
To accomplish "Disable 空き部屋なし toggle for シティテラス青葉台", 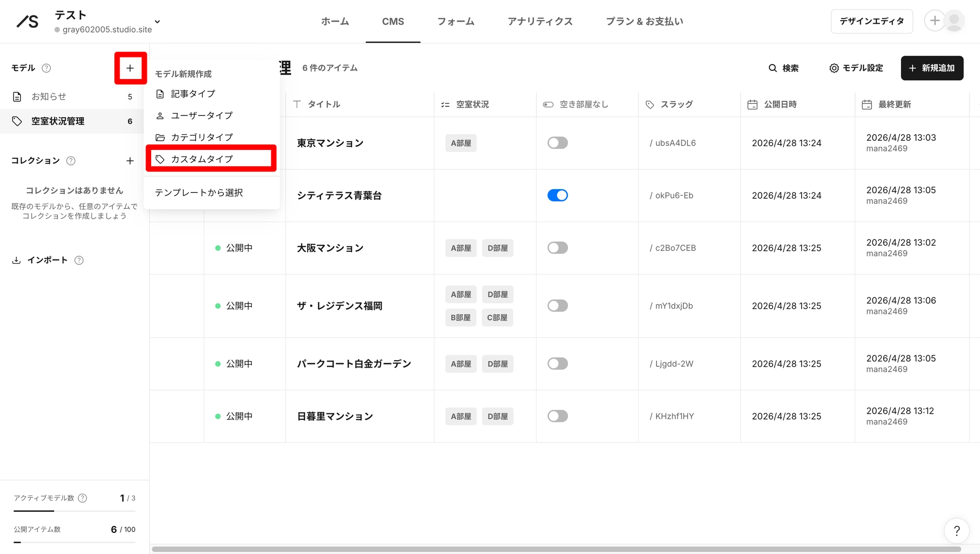I will [557, 195].
